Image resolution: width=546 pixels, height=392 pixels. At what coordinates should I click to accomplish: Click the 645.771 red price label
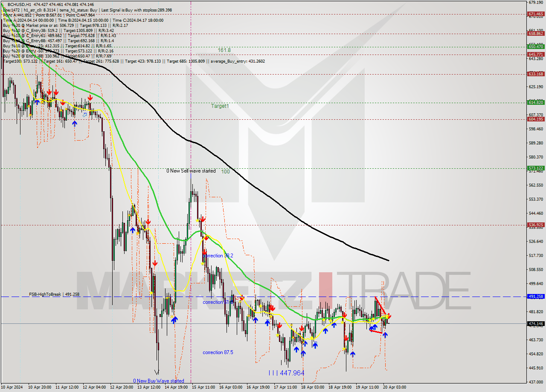(535, 54)
